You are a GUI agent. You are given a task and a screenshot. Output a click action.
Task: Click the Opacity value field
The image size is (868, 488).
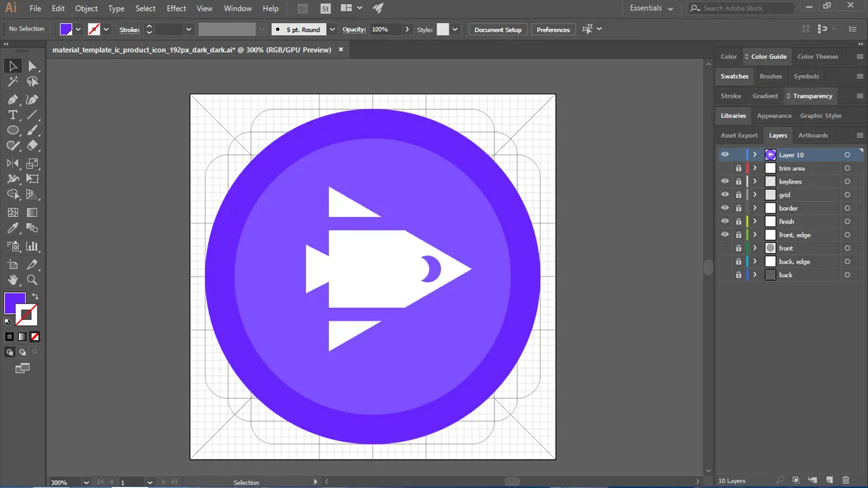coord(384,29)
